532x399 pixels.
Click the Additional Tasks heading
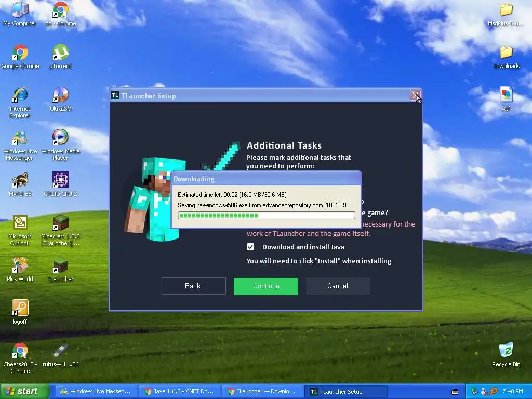pyautogui.click(x=284, y=145)
